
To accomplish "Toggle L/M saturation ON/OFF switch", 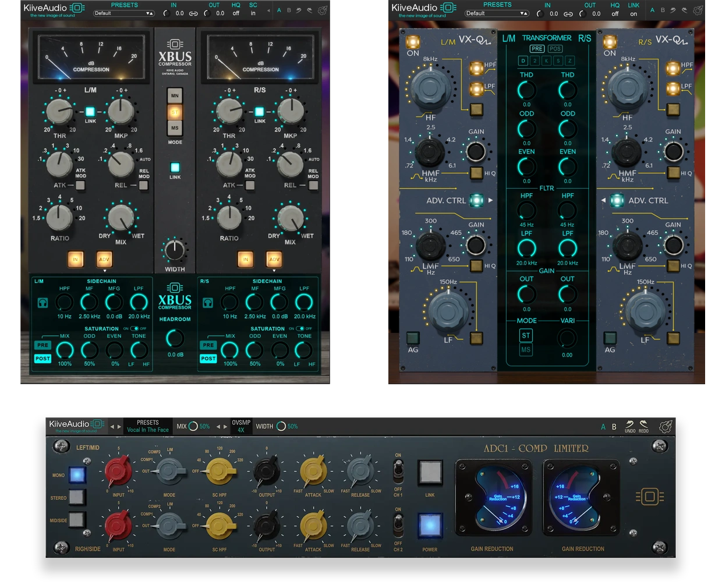I will pyautogui.click(x=135, y=328).
